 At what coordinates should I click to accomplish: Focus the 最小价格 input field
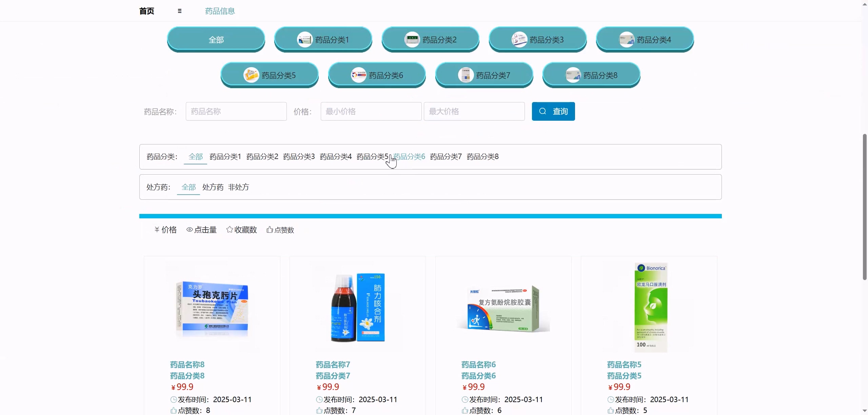click(371, 112)
